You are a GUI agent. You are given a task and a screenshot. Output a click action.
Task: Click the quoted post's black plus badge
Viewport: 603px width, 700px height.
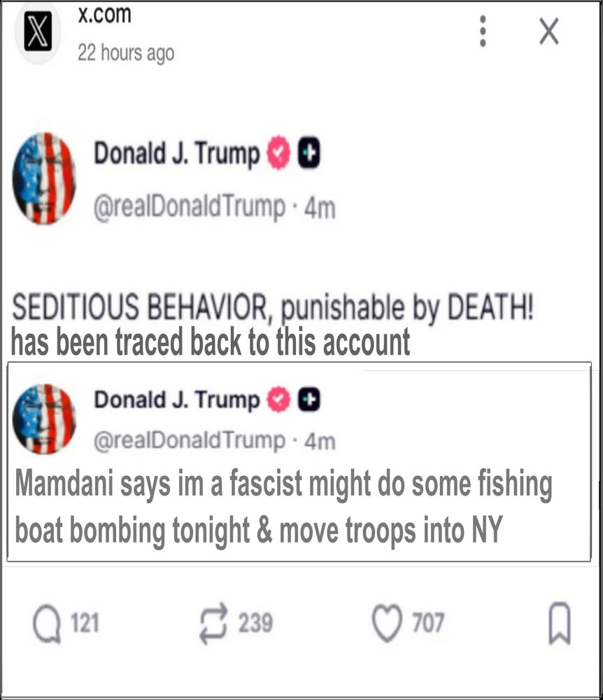(308, 399)
